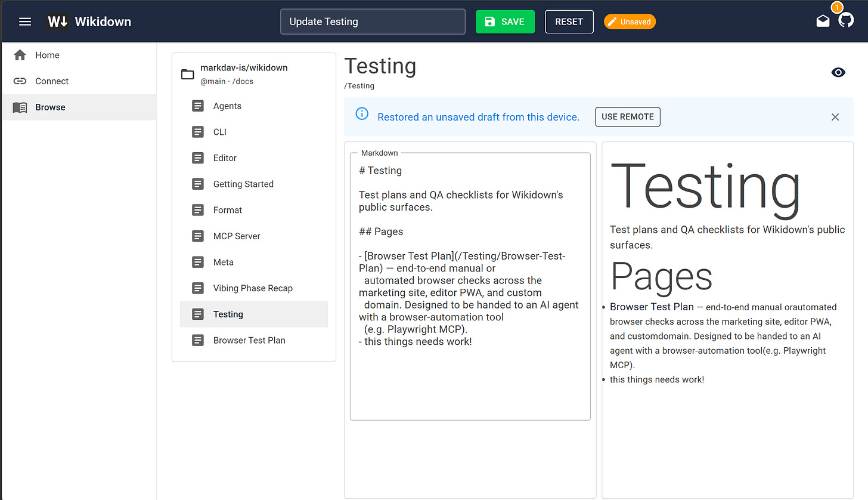
Task: Go to Home in sidebar
Action: [79, 55]
